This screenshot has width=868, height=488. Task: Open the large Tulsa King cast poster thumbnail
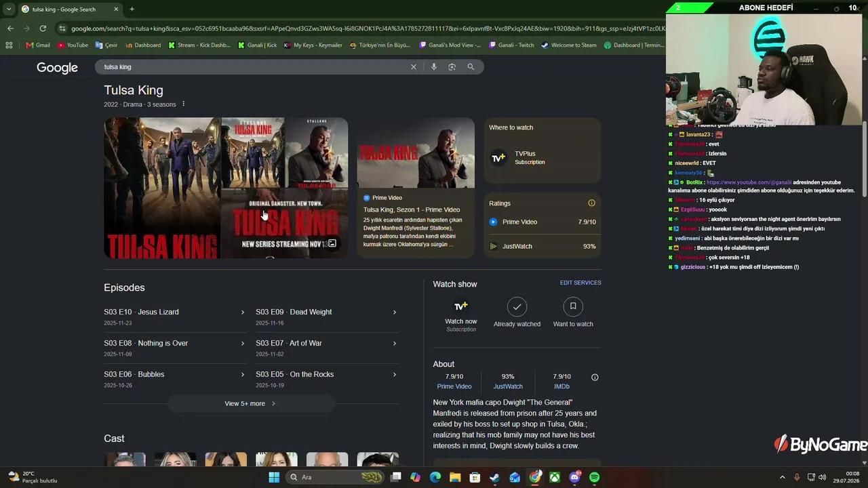click(162, 188)
